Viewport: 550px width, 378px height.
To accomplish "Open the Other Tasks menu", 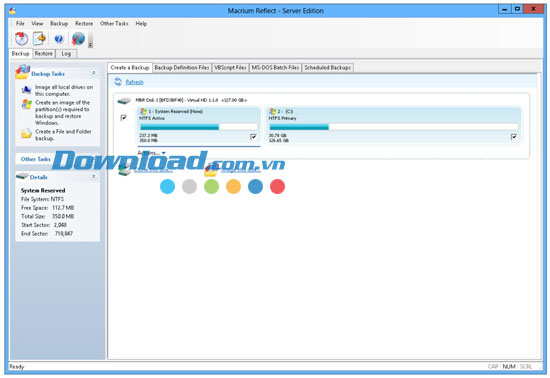I will click(114, 23).
